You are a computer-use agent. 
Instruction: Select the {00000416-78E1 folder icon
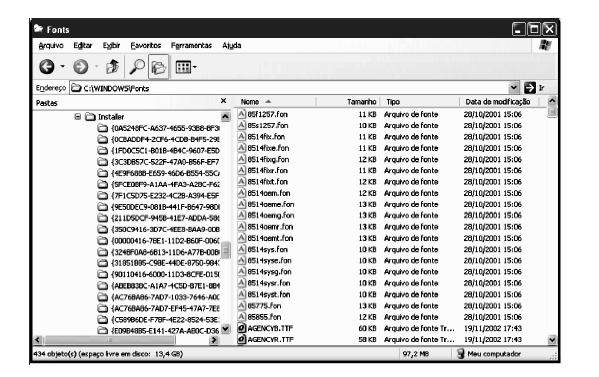click(102, 241)
